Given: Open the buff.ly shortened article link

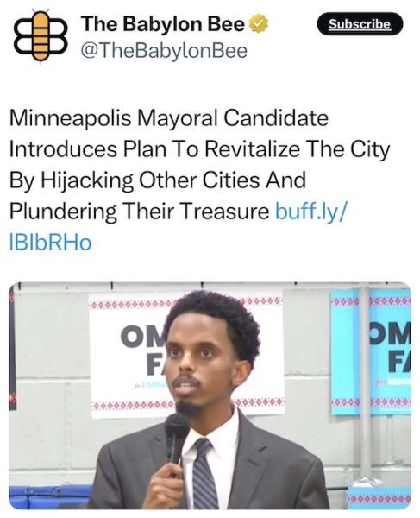Looking at the screenshot, I should coord(311,212).
